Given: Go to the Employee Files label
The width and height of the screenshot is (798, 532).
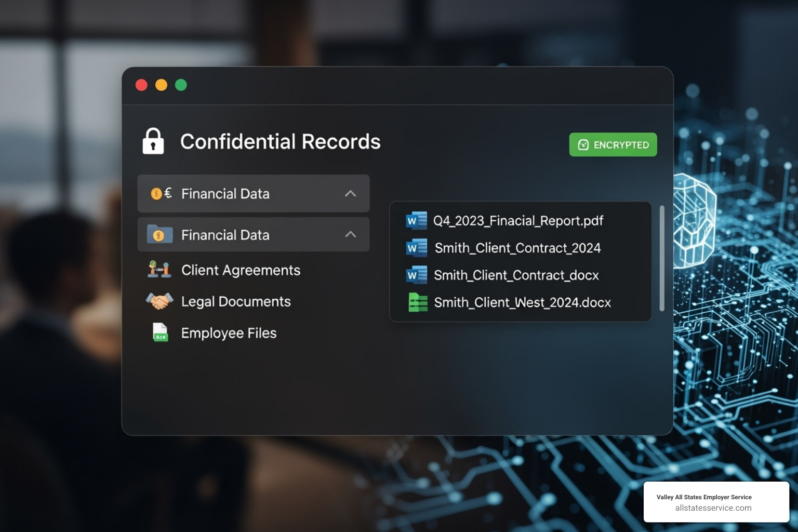Looking at the screenshot, I should click(x=229, y=333).
